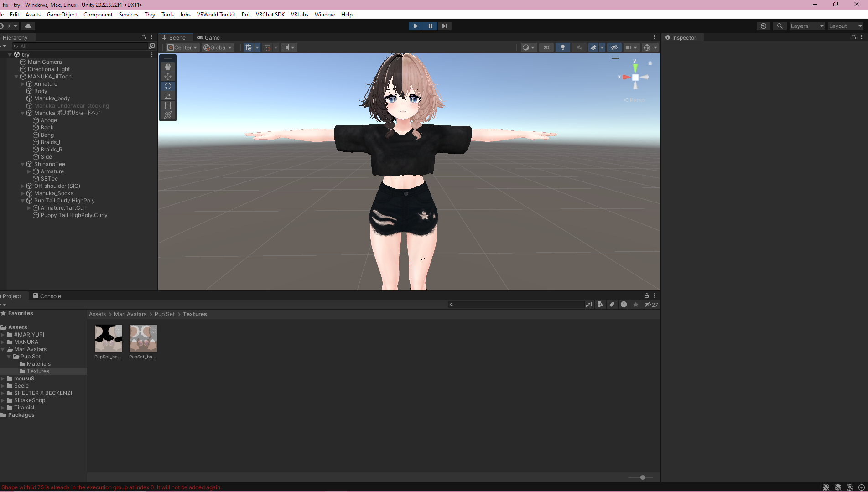868x492 pixels.
Task: Open Undo History from the toolbar
Action: click(764, 26)
